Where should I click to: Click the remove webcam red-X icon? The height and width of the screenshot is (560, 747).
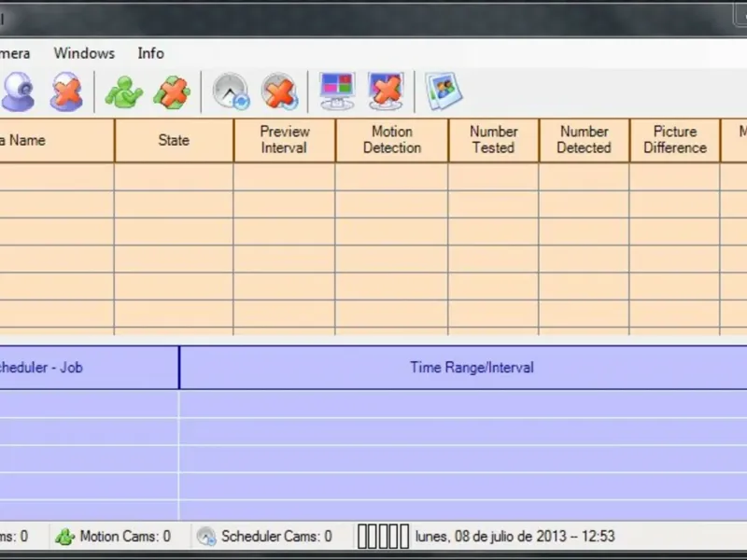pos(66,91)
